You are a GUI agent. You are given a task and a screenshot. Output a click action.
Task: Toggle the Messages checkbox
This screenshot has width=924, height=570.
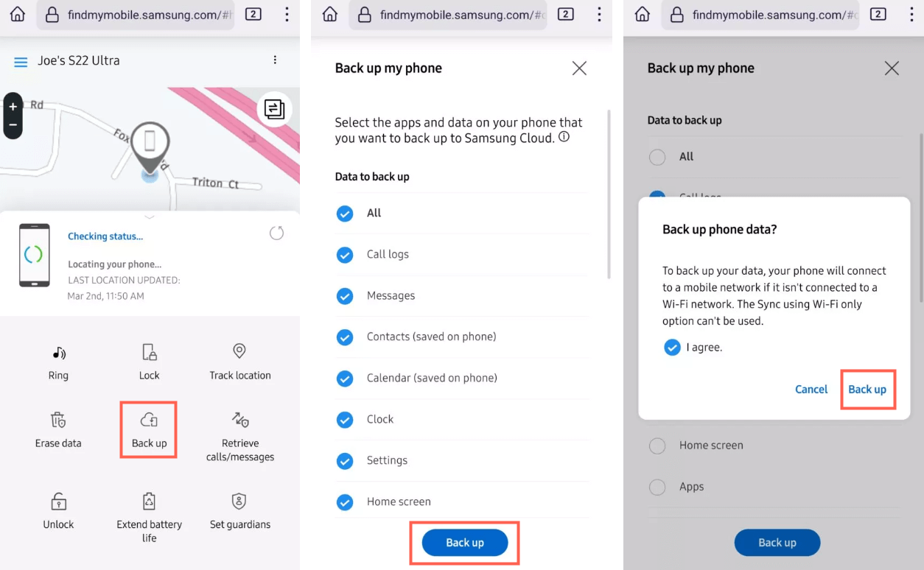click(x=345, y=296)
